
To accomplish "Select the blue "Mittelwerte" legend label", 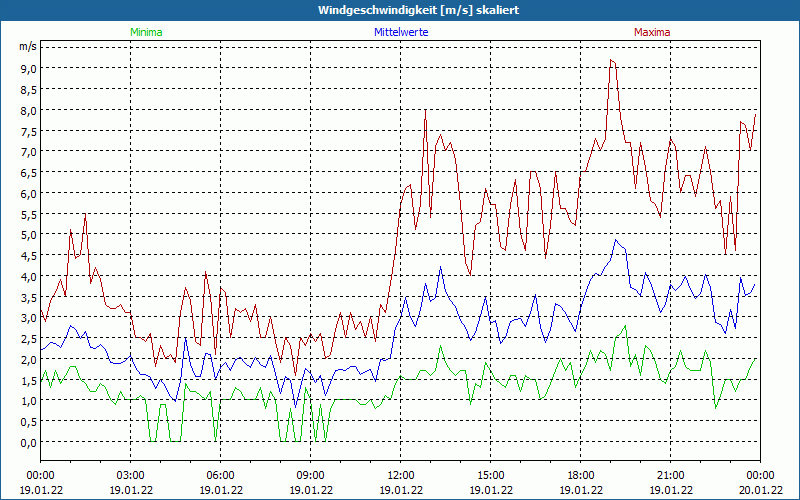I will [x=401, y=32].
